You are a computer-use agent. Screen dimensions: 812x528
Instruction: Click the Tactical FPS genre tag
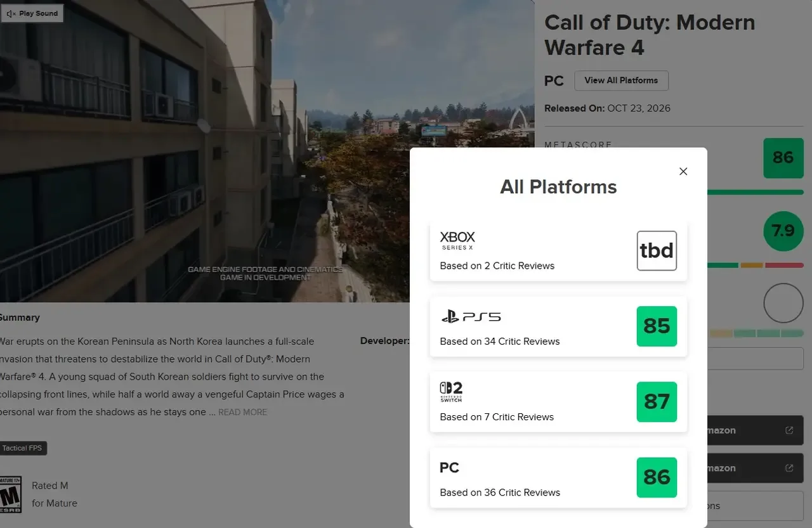[22, 448]
